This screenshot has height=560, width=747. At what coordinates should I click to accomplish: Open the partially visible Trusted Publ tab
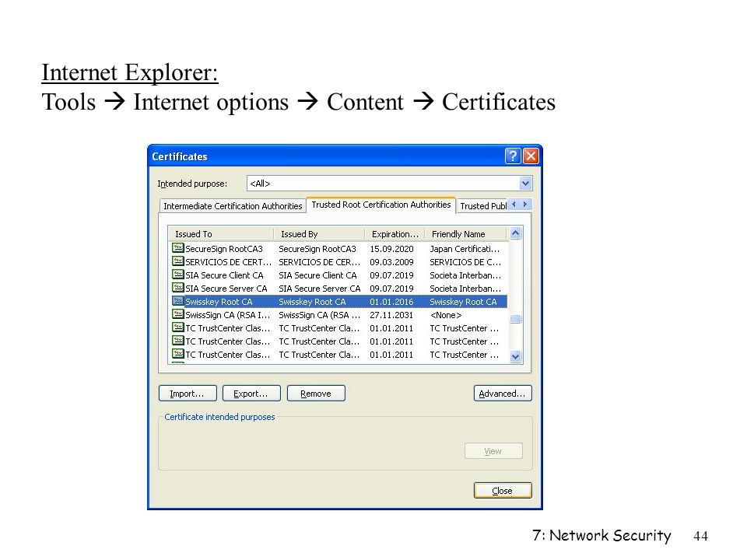(x=482, y=206)
